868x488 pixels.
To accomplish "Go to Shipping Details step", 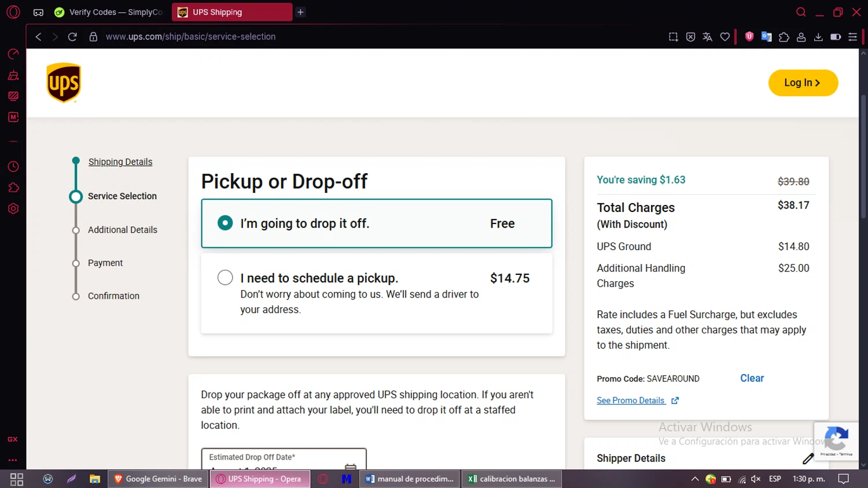I will (x=120, y=162).
